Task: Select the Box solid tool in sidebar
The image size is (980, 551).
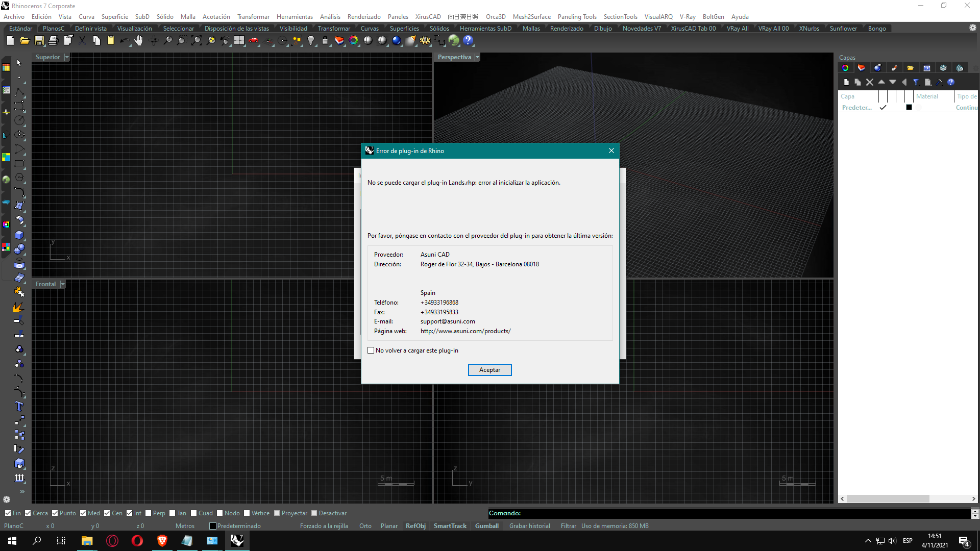Action: click(19, 235)
